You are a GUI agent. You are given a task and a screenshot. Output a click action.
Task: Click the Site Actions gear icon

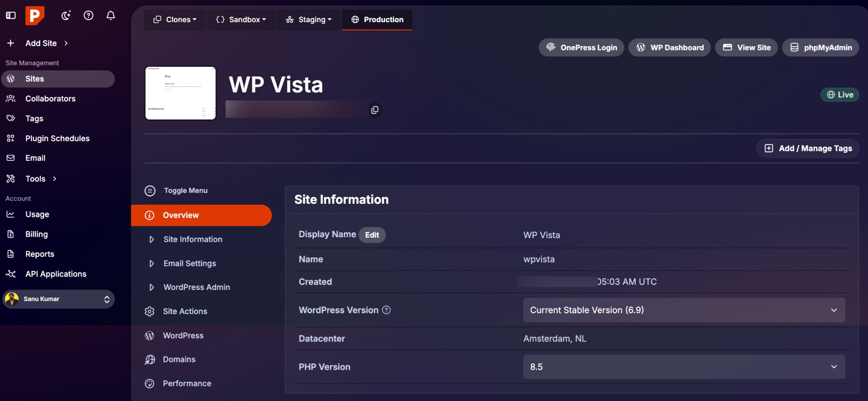click(149, 311)
